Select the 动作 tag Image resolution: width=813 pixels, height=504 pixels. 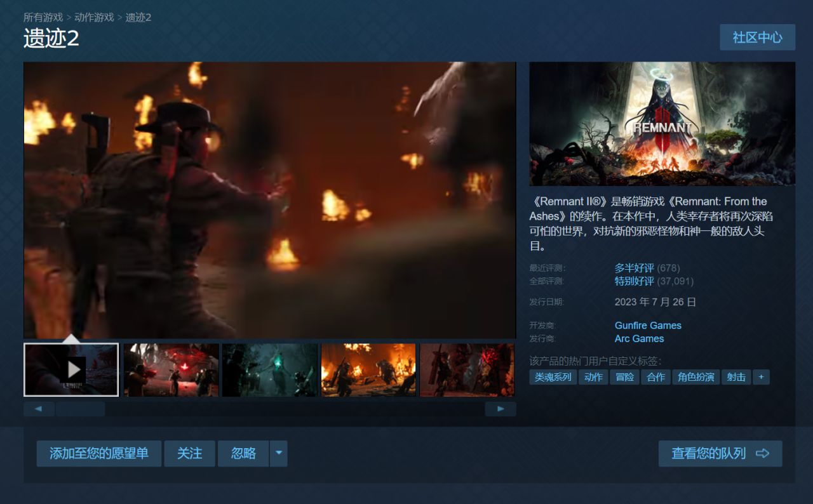(593, 377)
